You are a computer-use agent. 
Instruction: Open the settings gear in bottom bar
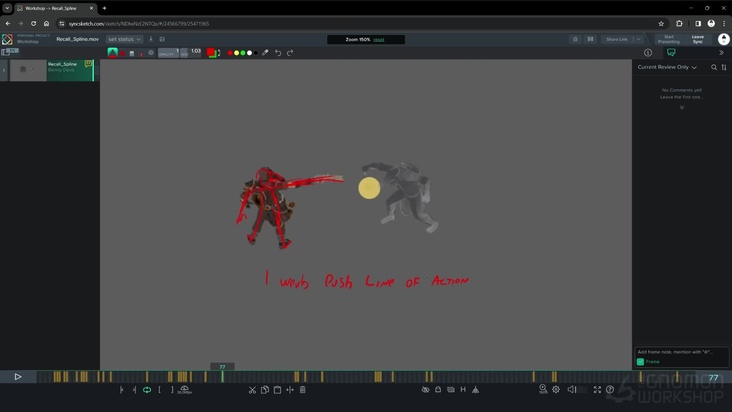tap(556, 390)
